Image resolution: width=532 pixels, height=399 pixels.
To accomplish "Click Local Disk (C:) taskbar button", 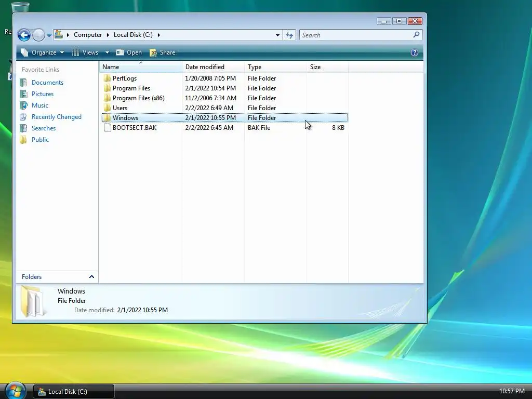I will tap(74, 392).
